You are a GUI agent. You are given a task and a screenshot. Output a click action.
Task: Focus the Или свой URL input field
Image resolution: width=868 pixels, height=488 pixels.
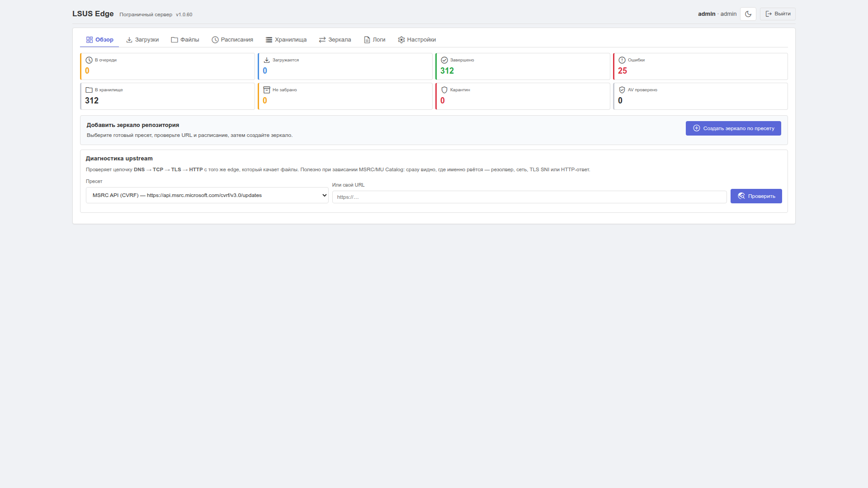point(529,197)
